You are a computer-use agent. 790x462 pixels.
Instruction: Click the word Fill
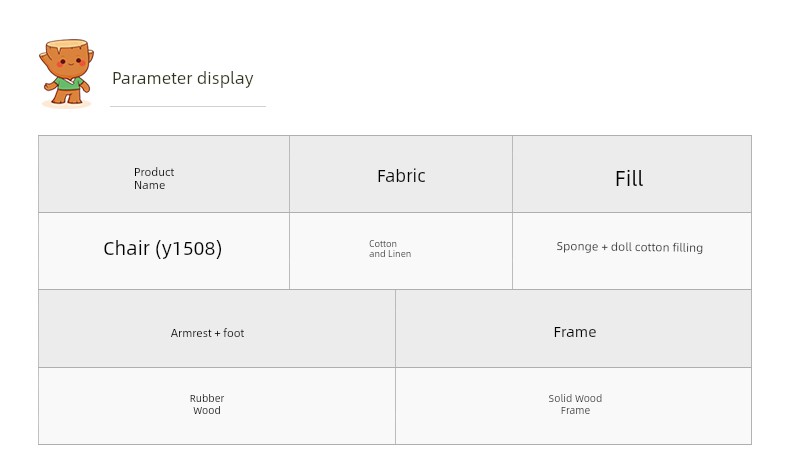(x=629, y=178)
